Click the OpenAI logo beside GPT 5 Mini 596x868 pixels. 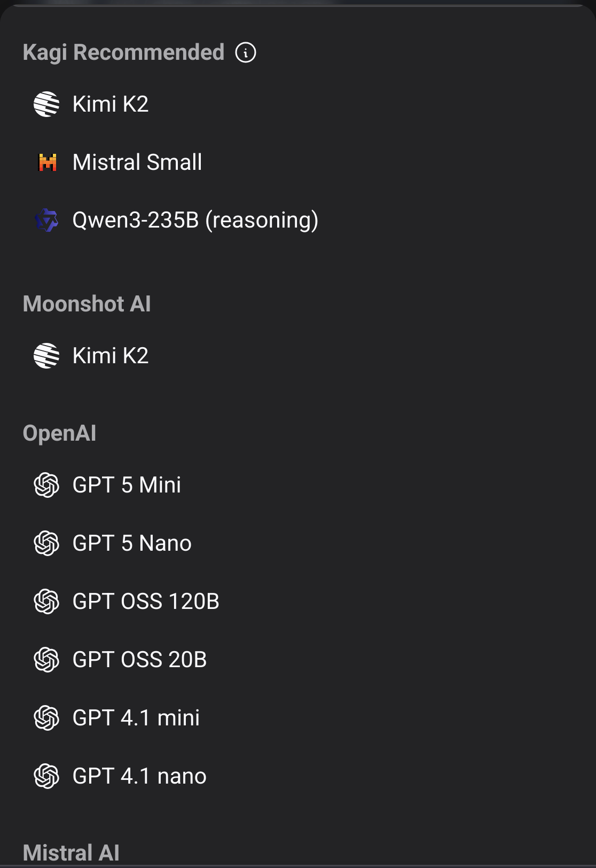(46, 485)
